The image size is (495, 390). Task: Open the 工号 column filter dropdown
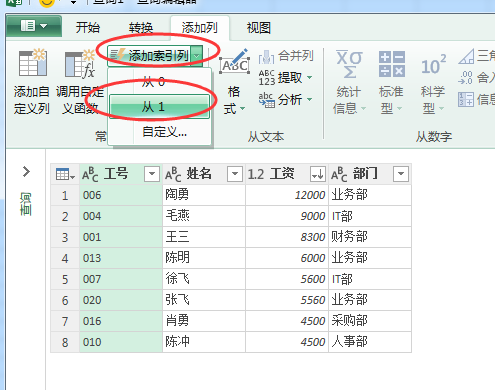point(152,174)
